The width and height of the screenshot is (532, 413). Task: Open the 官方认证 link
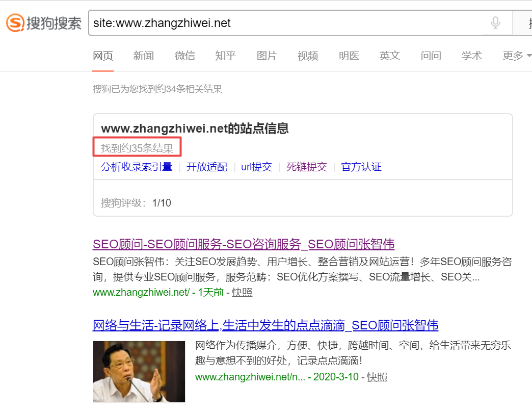click(x=361, y=167)
